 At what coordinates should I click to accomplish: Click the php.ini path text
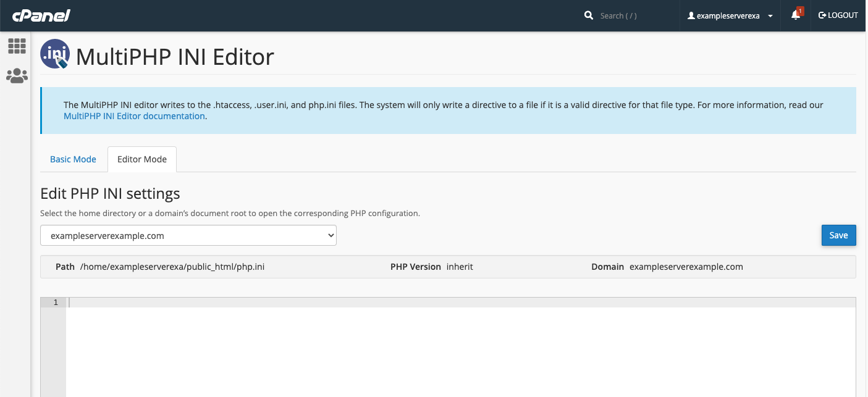point(172,267)
